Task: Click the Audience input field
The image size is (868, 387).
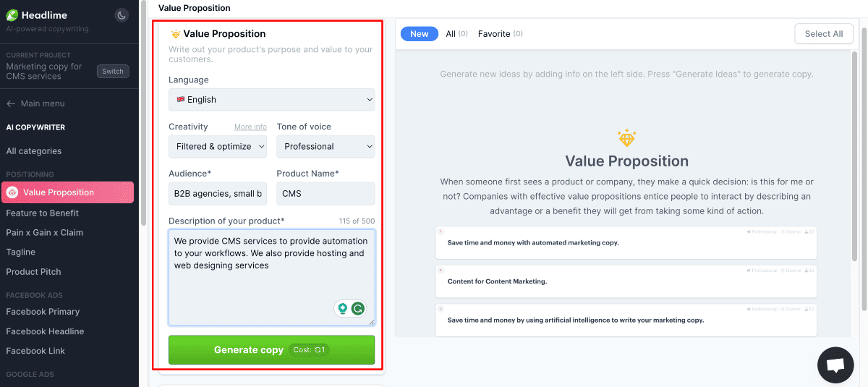Action: (218, 194)
